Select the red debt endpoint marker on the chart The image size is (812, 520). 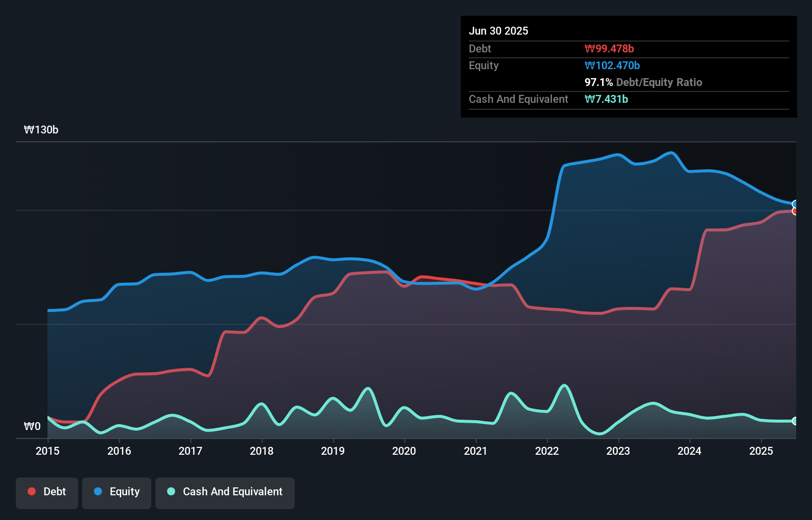pyautogui.click(x=795, y=211)
